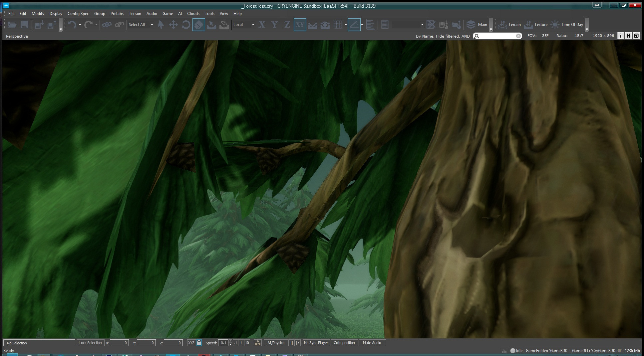Image resolution: width=644 pixels, height=356 pixels.
Task: Open the Terrain menu
Action: click(x=135, y=14)
